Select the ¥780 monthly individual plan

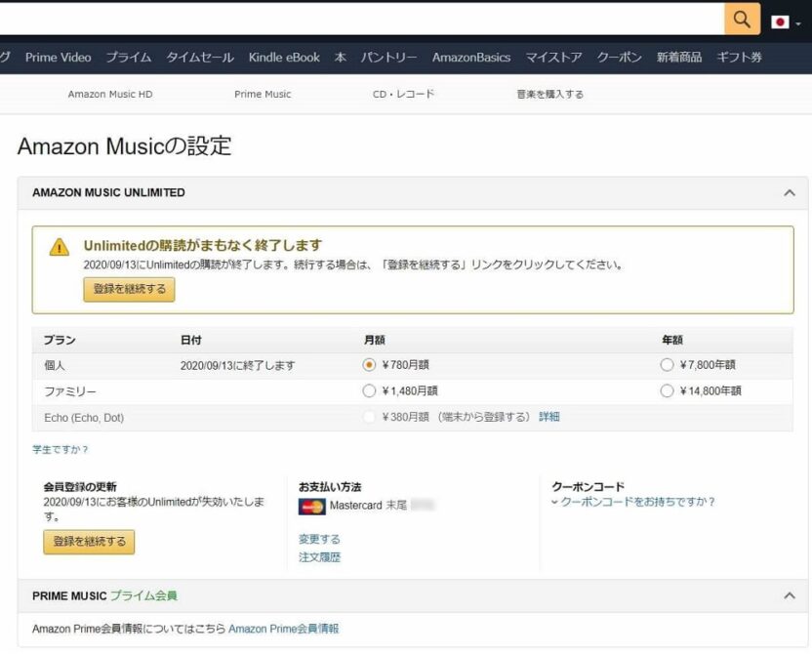point(369,365)
